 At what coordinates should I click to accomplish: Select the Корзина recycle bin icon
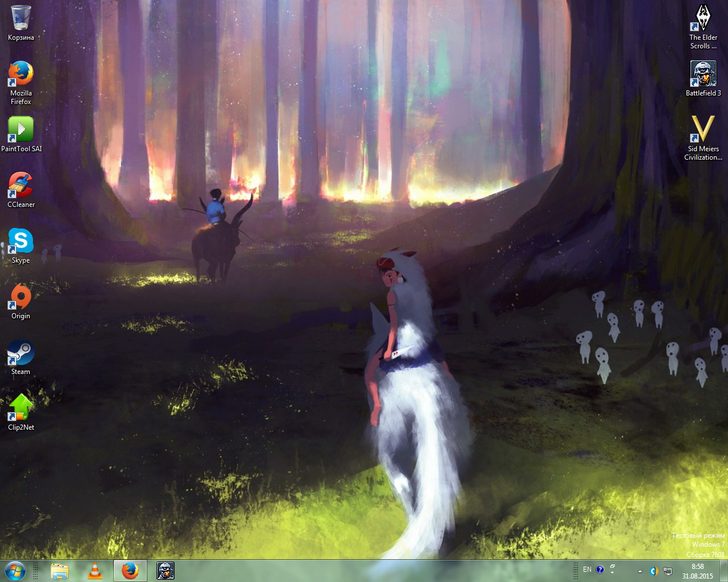(21, 23)
